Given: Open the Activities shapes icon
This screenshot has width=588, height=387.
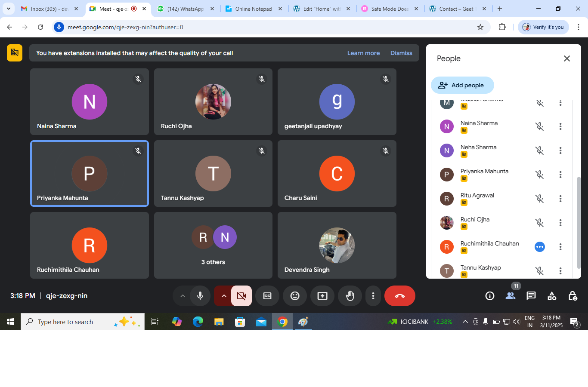Looking at the screenshot, I should (552, 296).
